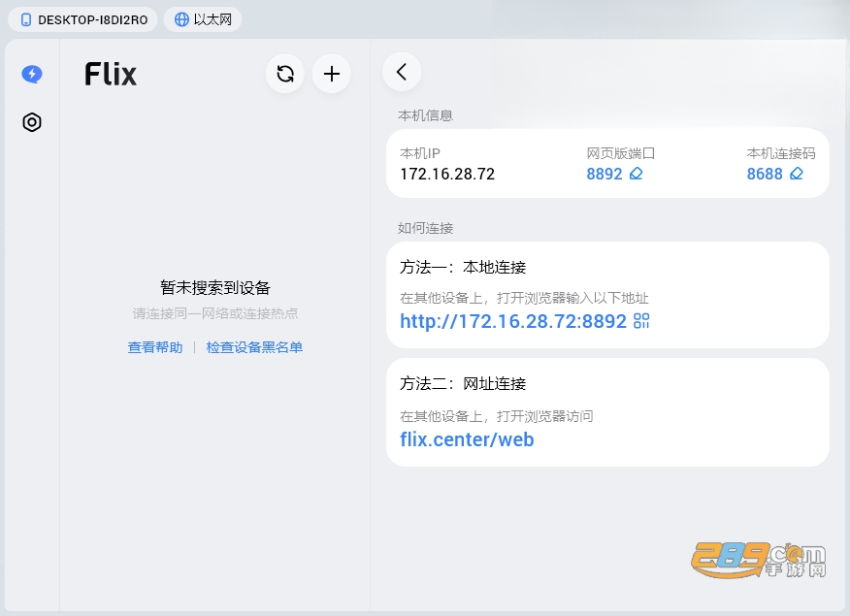Image resolution: width=850 pixels, height=616 pixels.
Task: Click the plus add device button
Action: tap(332, 74)
